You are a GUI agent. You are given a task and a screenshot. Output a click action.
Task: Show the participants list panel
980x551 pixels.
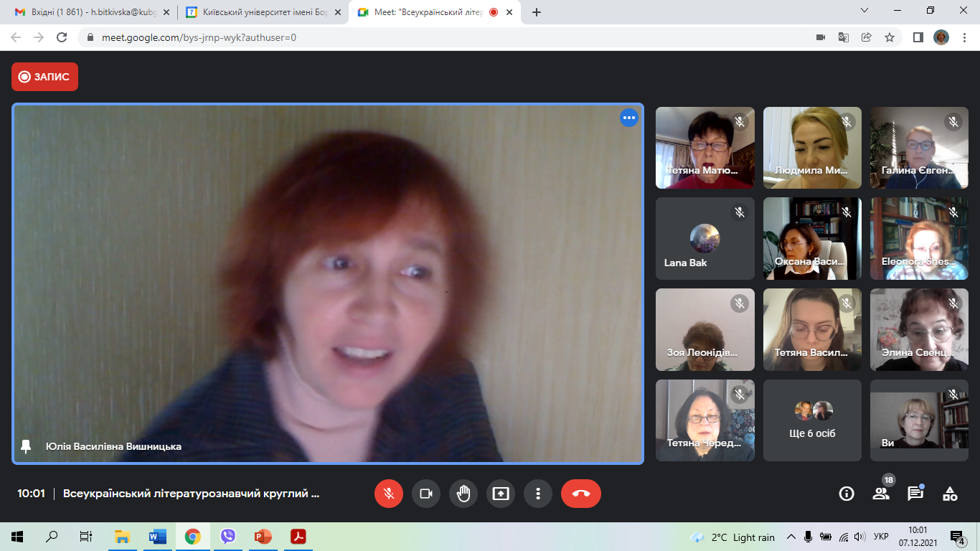point(881,494)
